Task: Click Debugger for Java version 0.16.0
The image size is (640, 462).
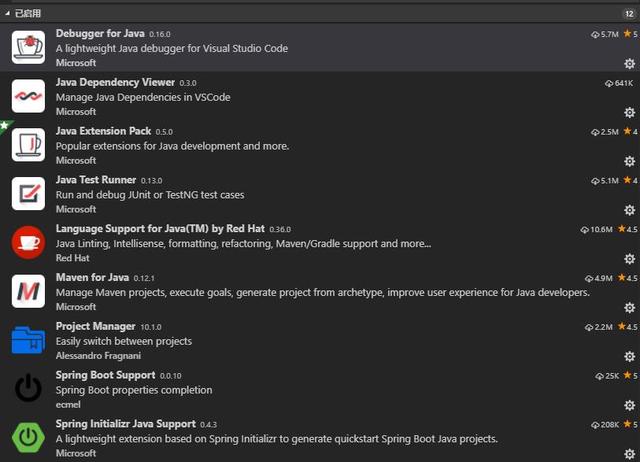Action: [160, 34]
